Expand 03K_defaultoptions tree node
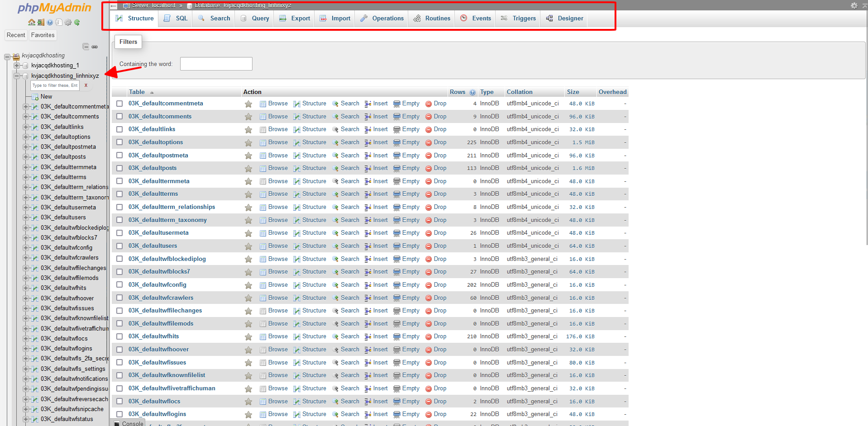 (26, 137)
